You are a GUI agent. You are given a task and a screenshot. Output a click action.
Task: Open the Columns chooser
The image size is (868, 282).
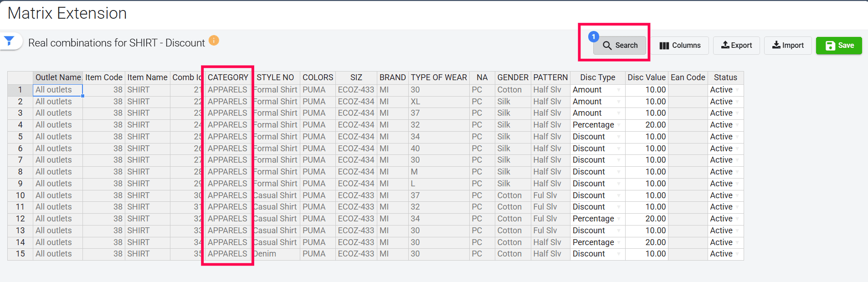(680, 46)
